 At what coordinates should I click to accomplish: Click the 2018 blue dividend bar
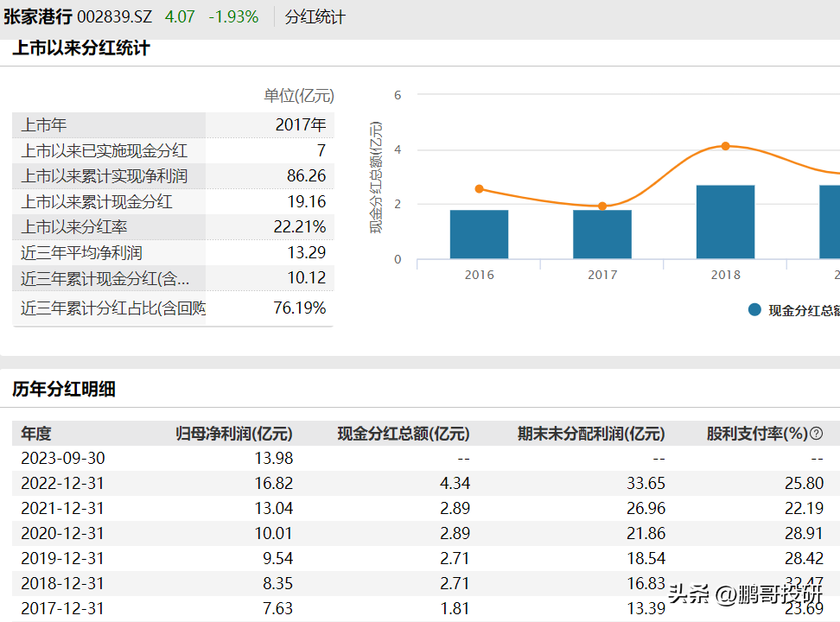[x=725, y=222]
